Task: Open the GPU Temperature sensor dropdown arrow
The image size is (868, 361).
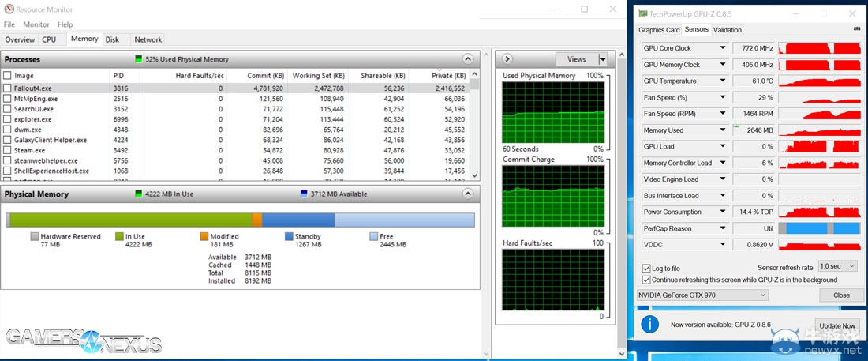Action: pyautogui.click(x=722, y=81)
